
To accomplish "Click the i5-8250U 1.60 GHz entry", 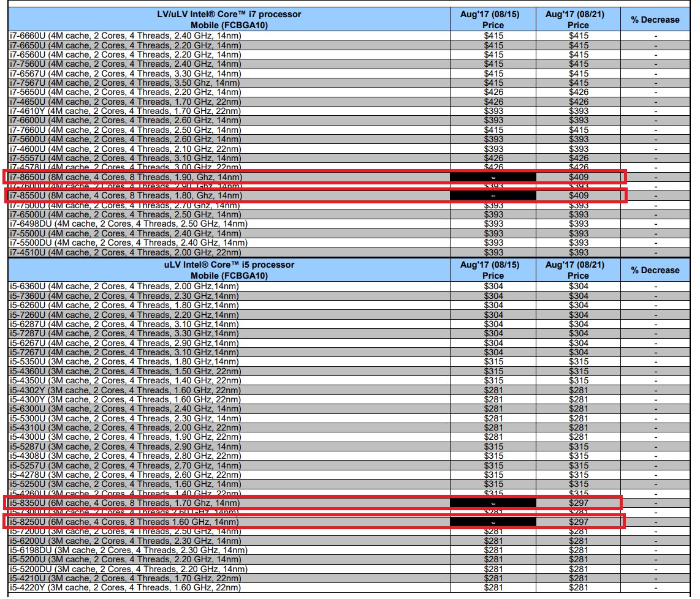I will [x=124, y=522].
